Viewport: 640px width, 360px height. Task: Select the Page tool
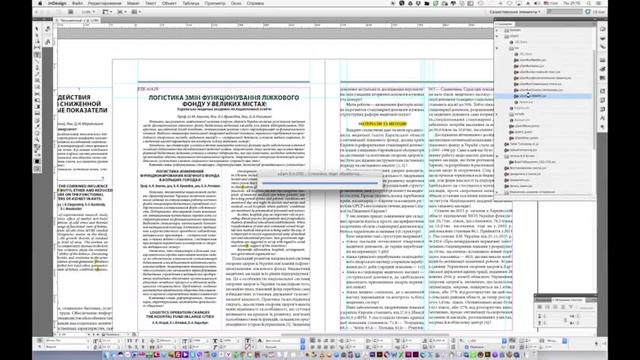[37, 41]
